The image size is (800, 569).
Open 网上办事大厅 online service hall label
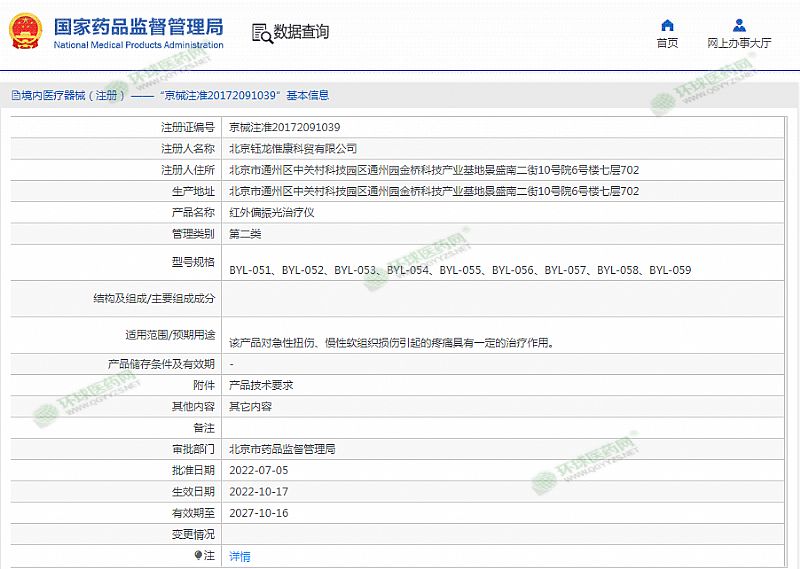pyautogui.click(x=739, y=43)
